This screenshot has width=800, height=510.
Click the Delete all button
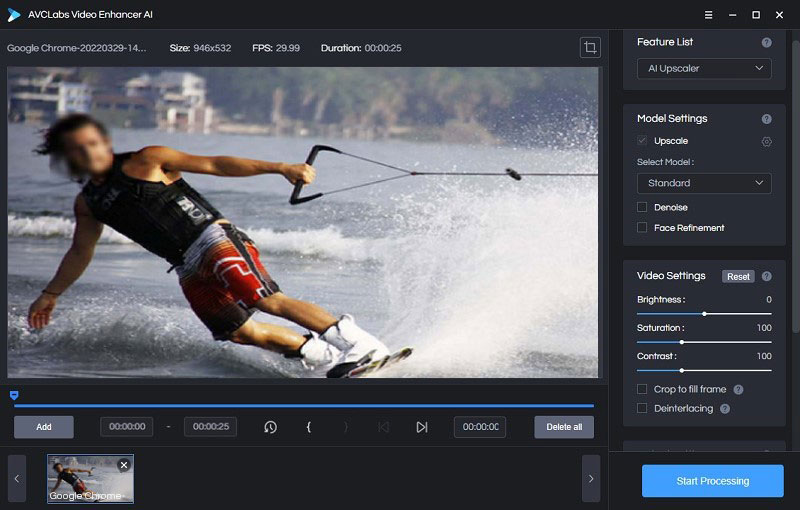point(564,427)
